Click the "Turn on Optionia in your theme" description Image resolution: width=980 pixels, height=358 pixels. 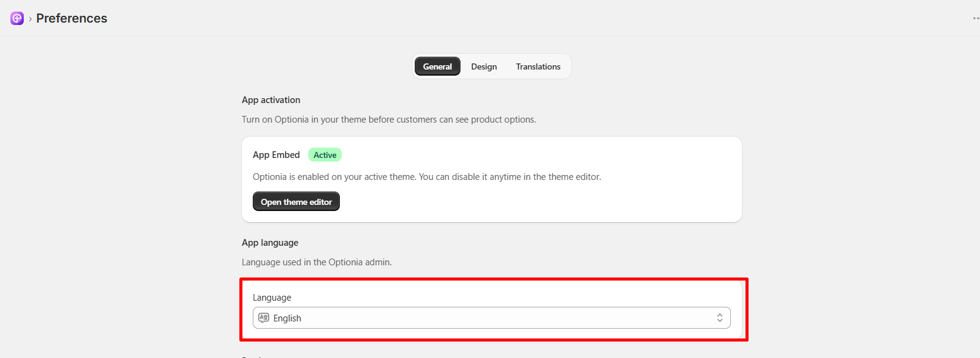click(389, 120)
